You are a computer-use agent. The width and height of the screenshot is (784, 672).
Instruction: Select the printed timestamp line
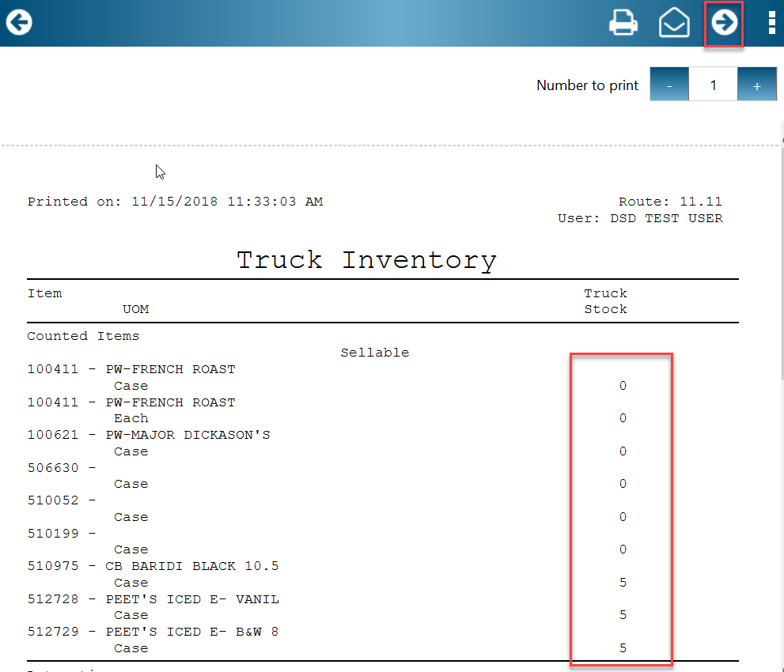(x=175, y=201)
